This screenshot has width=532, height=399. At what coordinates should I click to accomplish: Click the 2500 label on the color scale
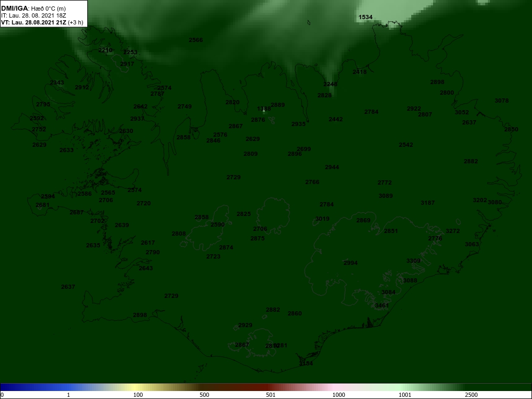tap(471, 395)
